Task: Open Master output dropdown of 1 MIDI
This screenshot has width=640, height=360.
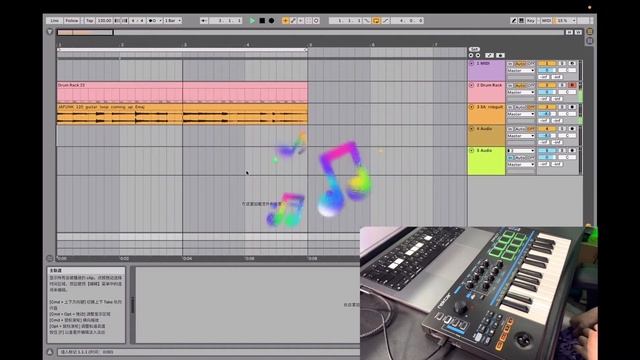Action: pos(520,71)
